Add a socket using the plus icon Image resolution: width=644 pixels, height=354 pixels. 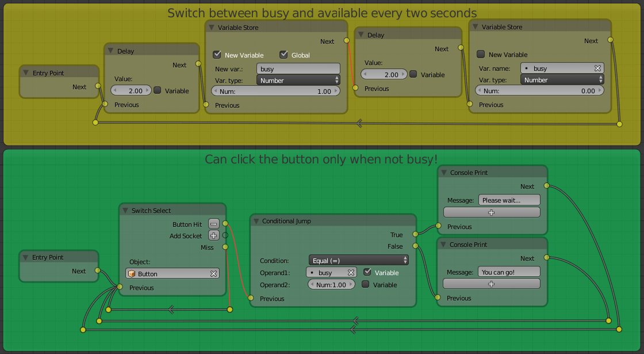[213, 235]
